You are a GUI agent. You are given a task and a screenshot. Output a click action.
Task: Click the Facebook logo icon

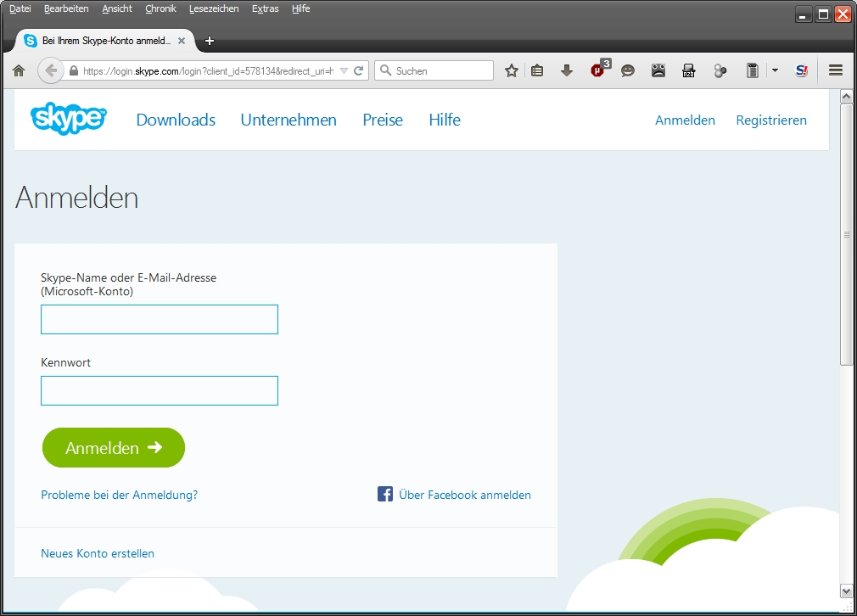pos(384,494)
